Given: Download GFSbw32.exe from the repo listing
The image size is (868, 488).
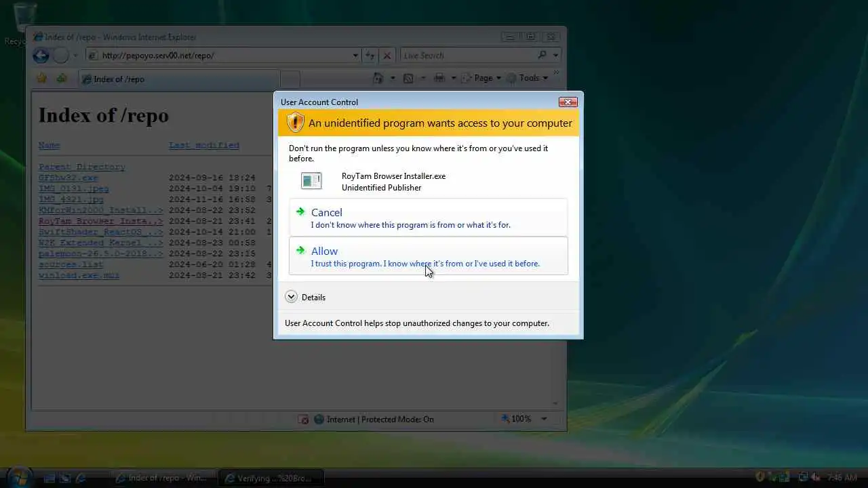Looking at the screenshot, I should 68,178.
